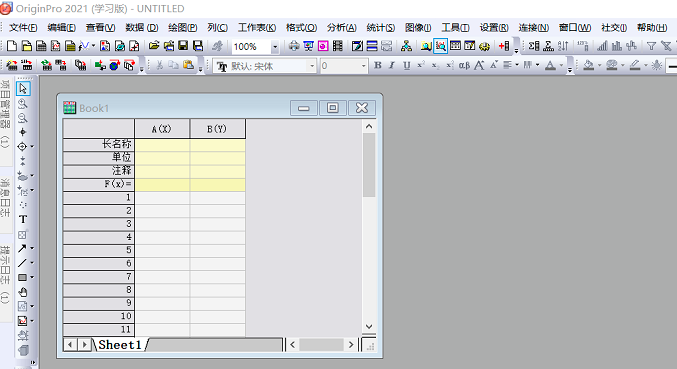Click the sheet tab scroll-left button

click(70, 344)
